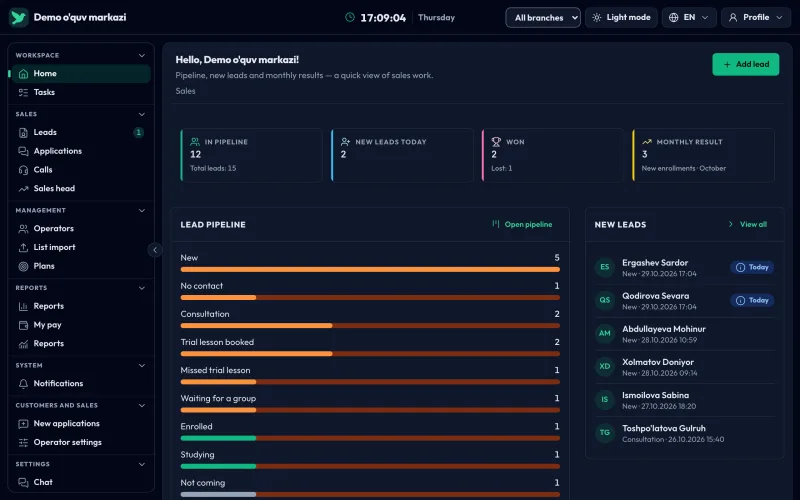Collapse the Management section chevron
Image resolution: width=800 pixels, height=500 pixels.
click(142, 210)
